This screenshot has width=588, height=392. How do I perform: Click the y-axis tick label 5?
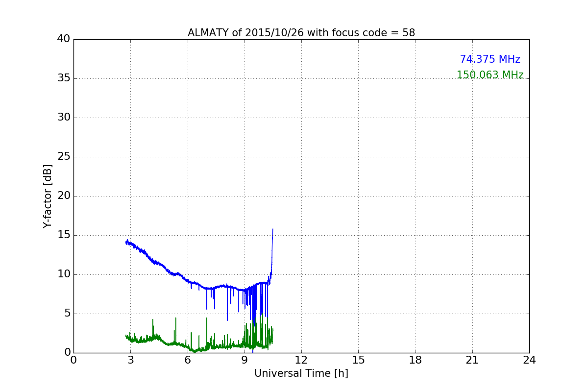click(x=67, y=314)
